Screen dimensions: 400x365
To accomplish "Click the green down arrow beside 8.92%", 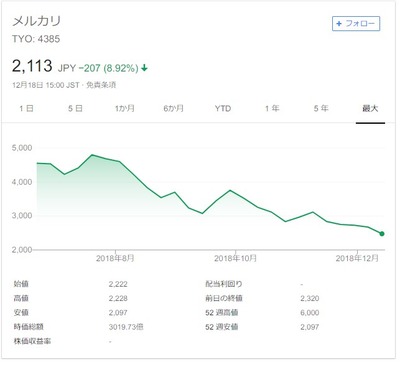I will tap(144, 68).
